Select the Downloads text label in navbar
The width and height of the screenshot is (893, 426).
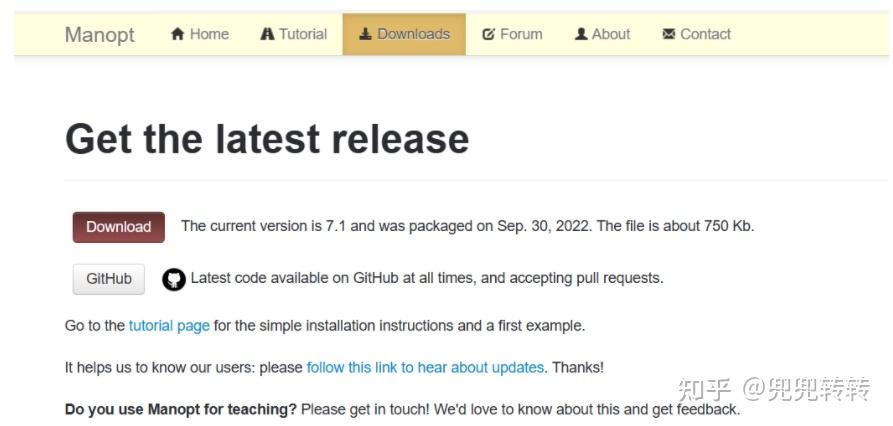point(413,34)
